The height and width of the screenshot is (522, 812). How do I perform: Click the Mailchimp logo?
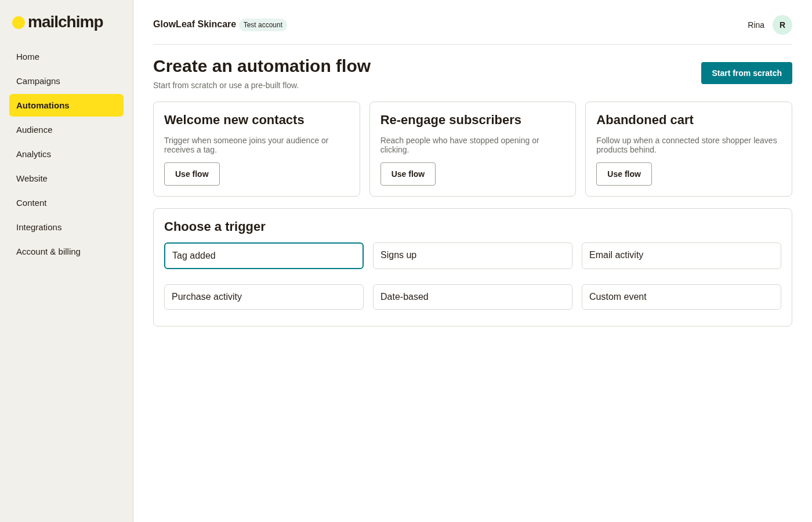click(57, 22)
